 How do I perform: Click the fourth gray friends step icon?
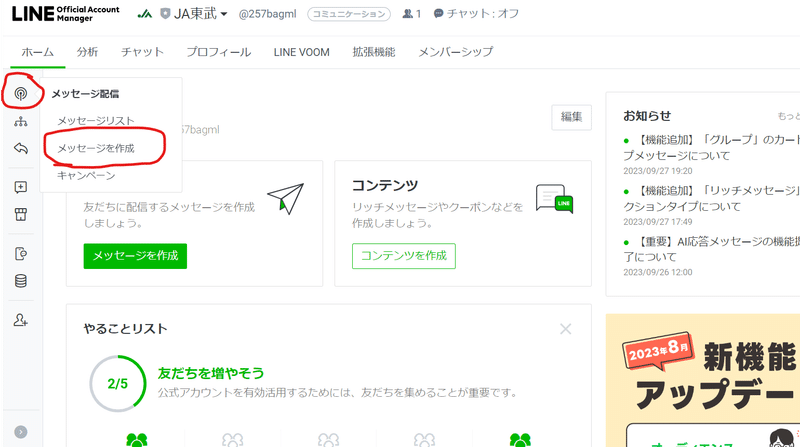click(x=424, y=440)
